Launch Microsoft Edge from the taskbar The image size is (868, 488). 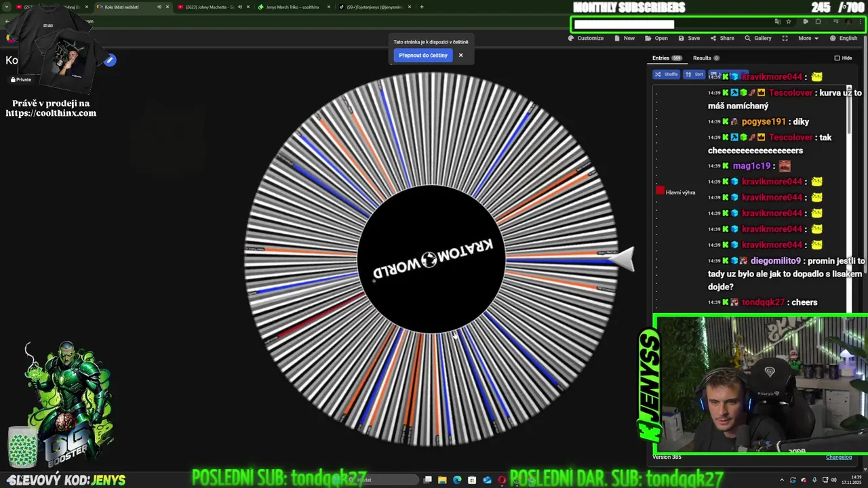pos(457,480)
